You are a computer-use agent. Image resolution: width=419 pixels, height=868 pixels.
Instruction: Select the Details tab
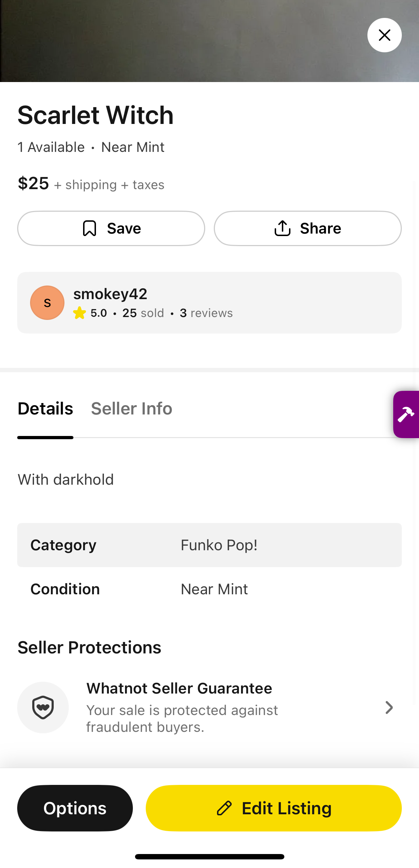point(45,409)
